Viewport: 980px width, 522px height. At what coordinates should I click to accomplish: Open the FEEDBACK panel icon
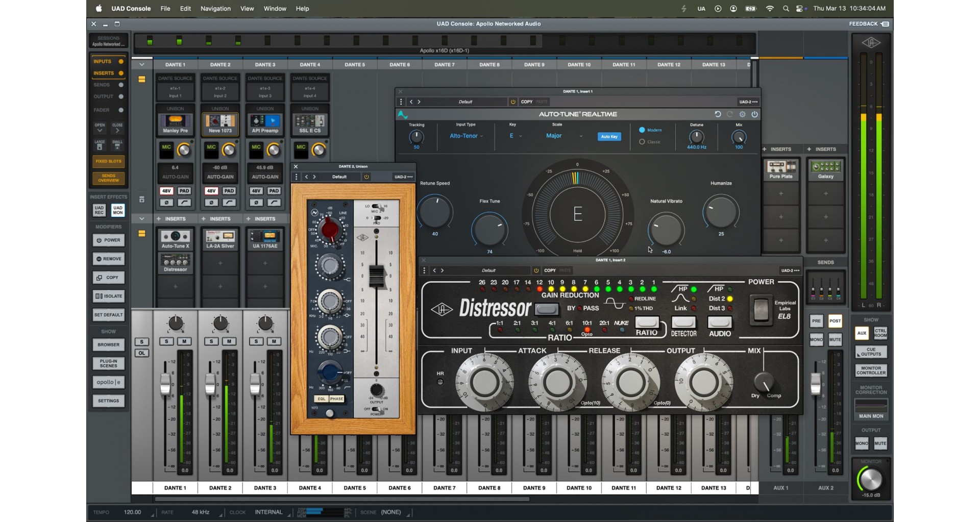pyautogui.click(x=885, y=24)
